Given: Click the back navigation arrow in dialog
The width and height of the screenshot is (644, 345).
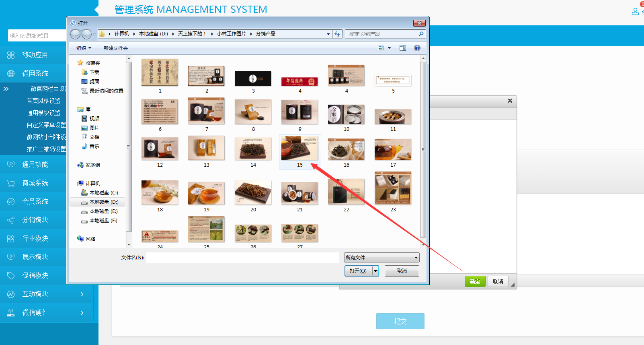Looking at the screenshot, I should [75, 35].
